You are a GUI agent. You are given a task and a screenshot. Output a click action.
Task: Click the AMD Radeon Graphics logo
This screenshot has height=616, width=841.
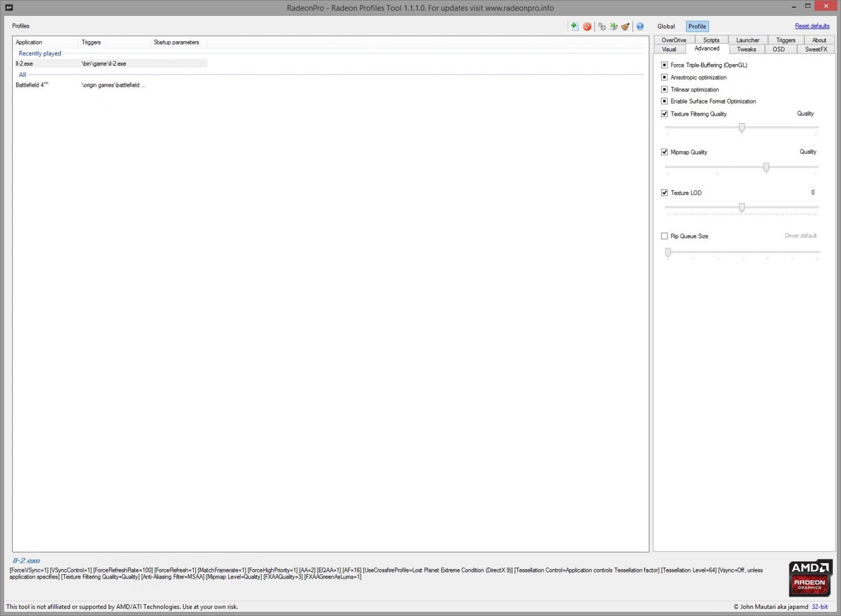point(810,577)
